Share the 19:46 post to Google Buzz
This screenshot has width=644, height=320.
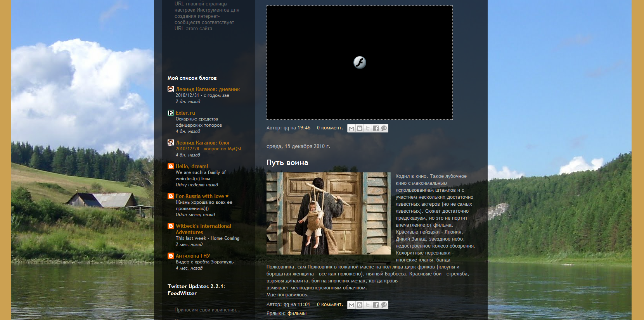coord(384,128)
